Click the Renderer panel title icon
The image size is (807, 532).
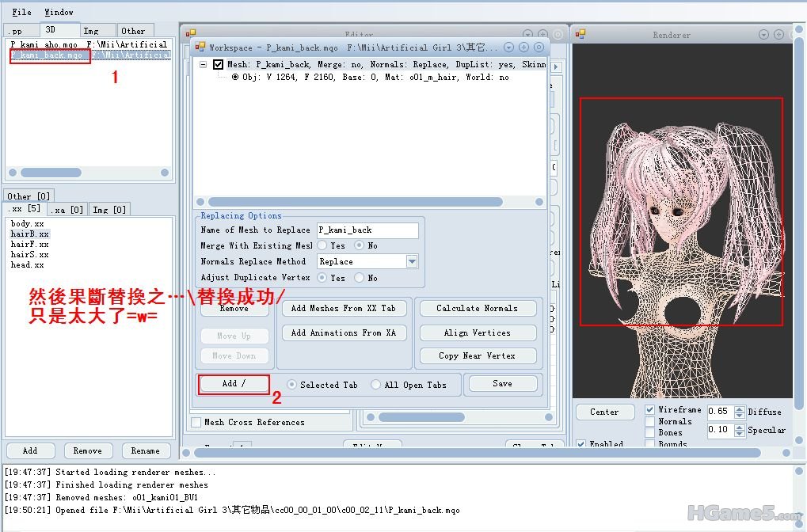click(581, 34)
